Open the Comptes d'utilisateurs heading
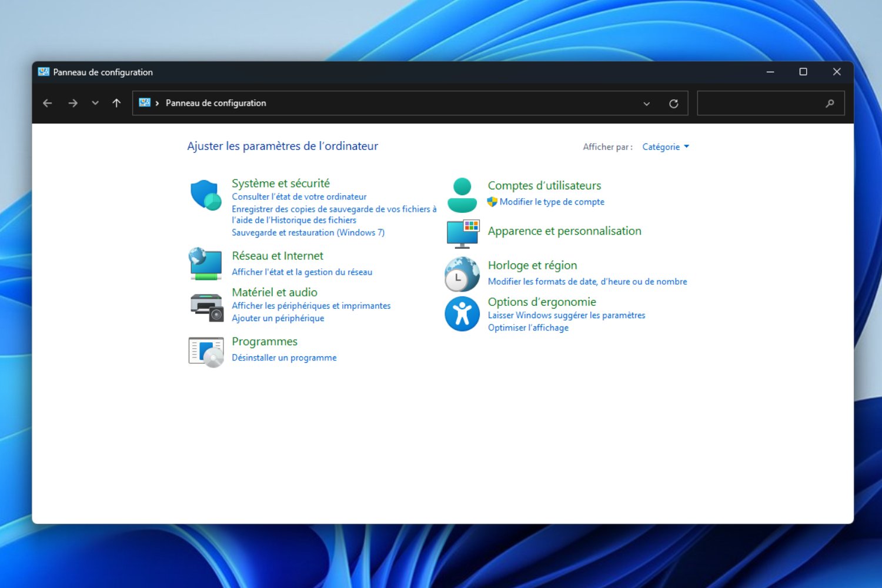The width and height of the screenshot is (882, 588). click(544, 186)
